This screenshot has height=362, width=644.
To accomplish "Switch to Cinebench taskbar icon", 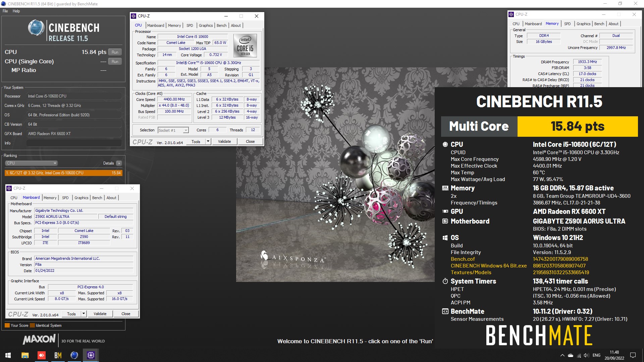I will [74, 355].
